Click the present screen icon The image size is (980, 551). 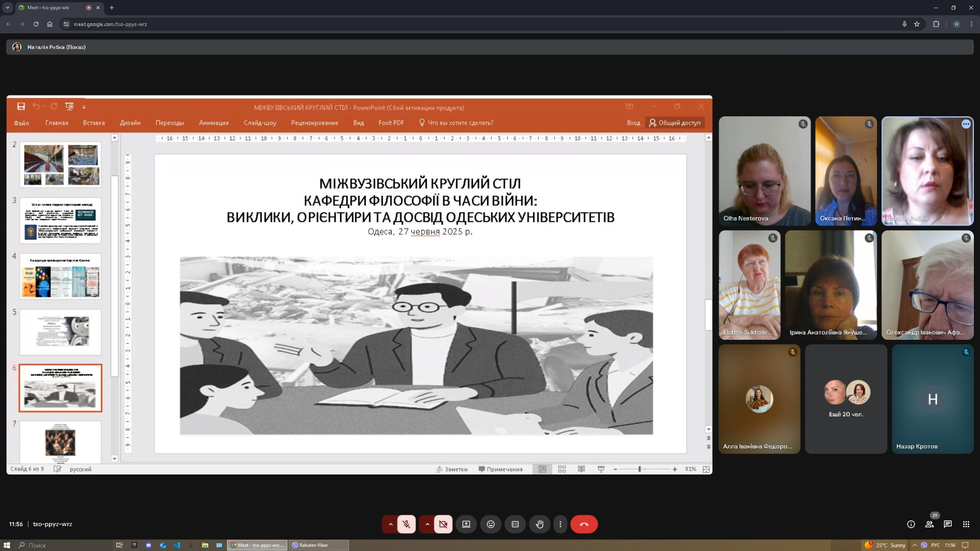click(x=466, y=524)
